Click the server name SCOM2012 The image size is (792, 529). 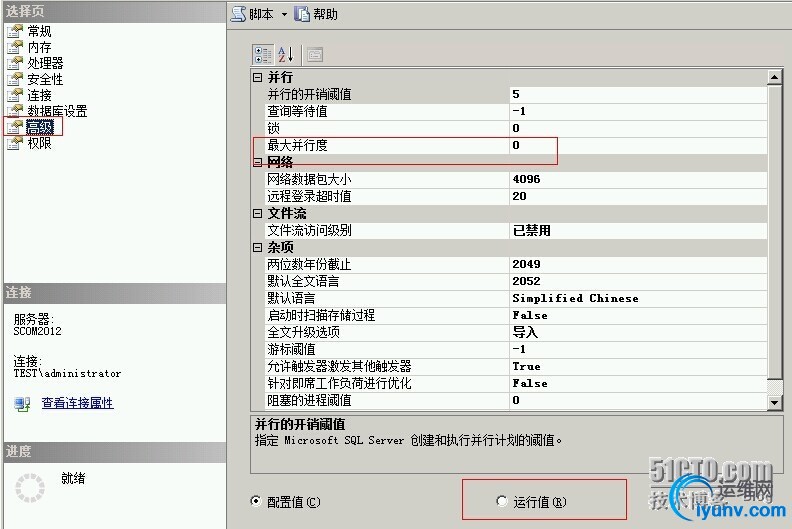pos(37,331)
